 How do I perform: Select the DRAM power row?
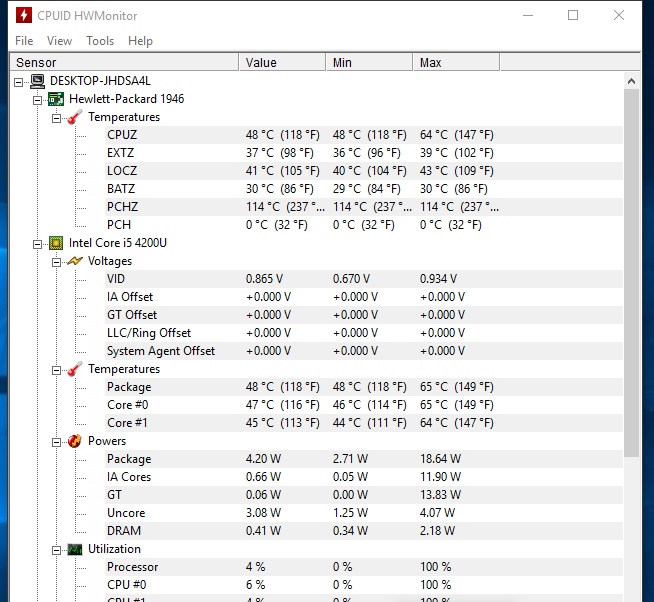[364, 531]
